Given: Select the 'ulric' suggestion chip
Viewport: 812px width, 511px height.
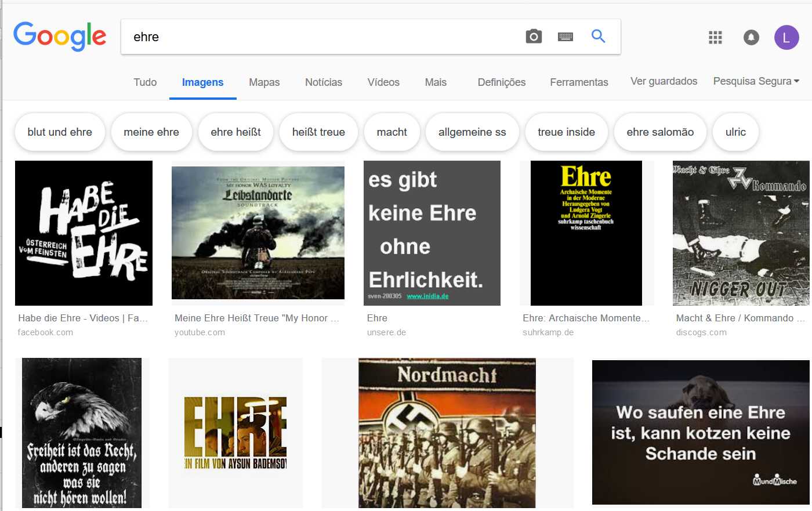Looking at the screenshot, I should pos(735,132).
